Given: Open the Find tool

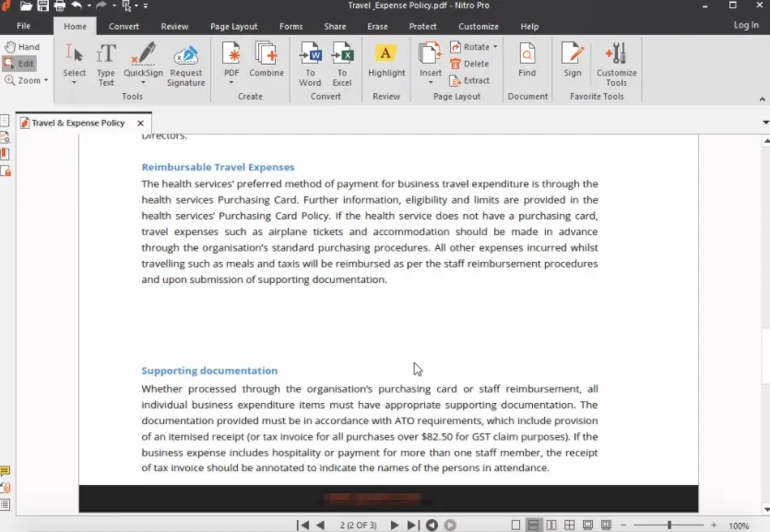Looking at the screenshot, I should tap(527, 60).
